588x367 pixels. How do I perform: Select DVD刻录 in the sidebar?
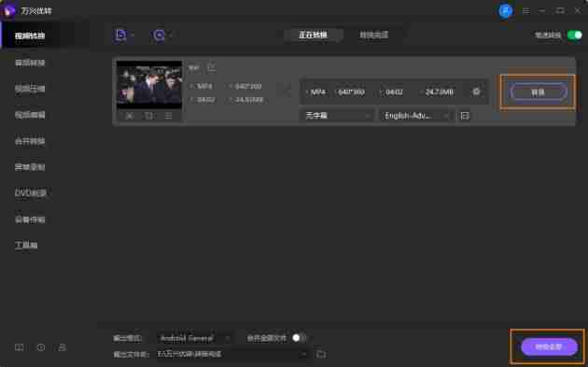tap(31, 193)
